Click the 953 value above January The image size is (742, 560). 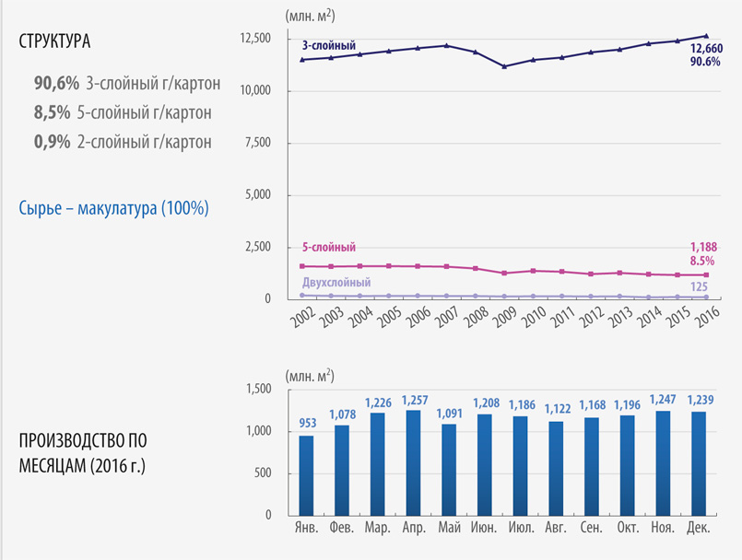[x=308, y=423]
